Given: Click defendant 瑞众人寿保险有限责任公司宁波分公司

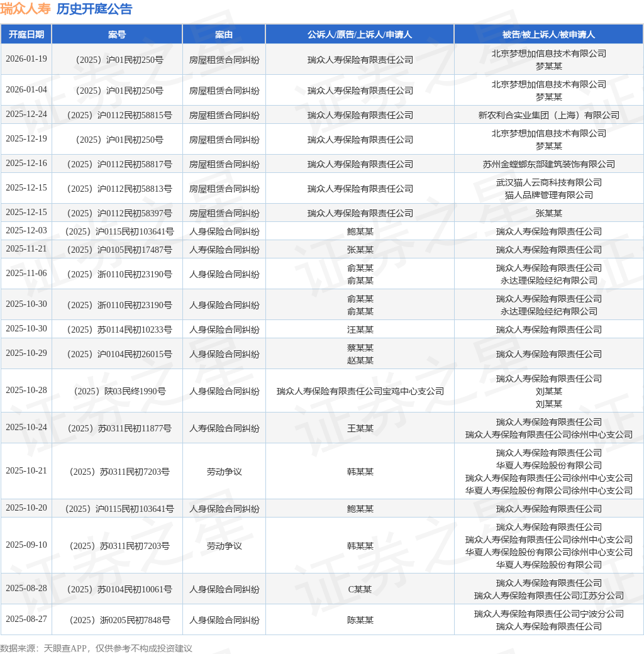Looking at the screenshot, I should click(548, 614).
